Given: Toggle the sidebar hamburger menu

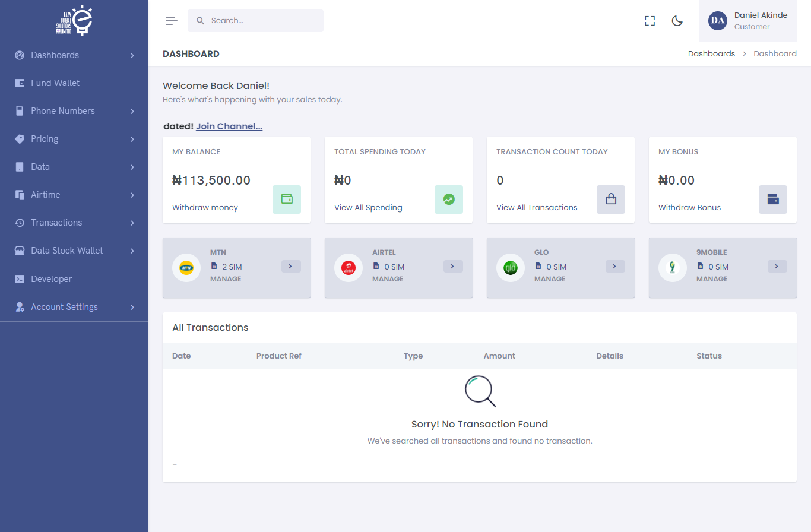Looking at the screenshot, I should click(171, 21).
